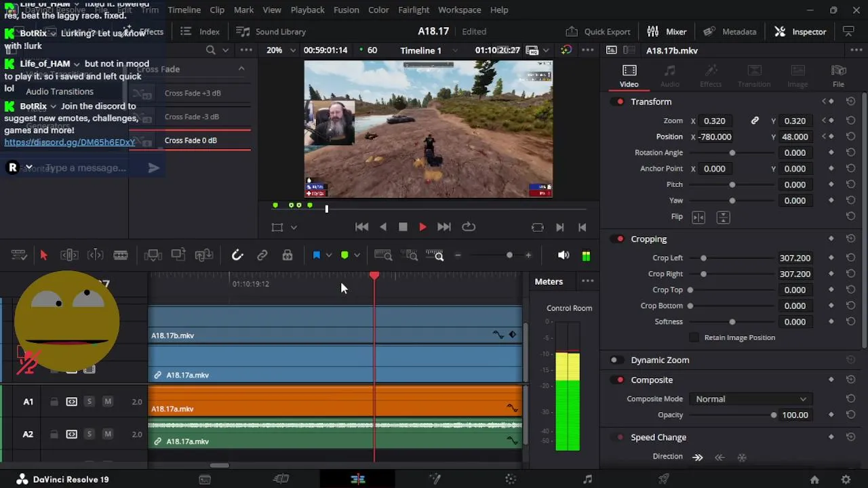Toggle loop playback button
This screenshot has height=488, width=868.
468,227
